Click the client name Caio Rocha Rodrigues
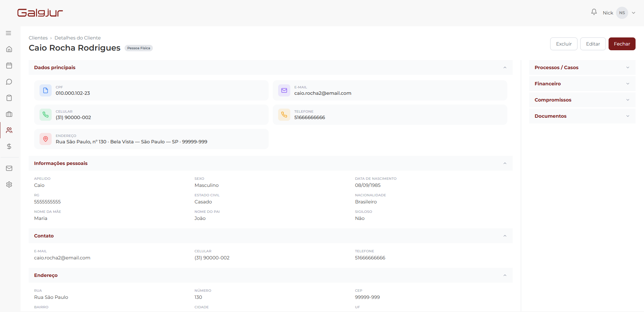This screenshot has height=312, width=644. (x=75, y=48)
